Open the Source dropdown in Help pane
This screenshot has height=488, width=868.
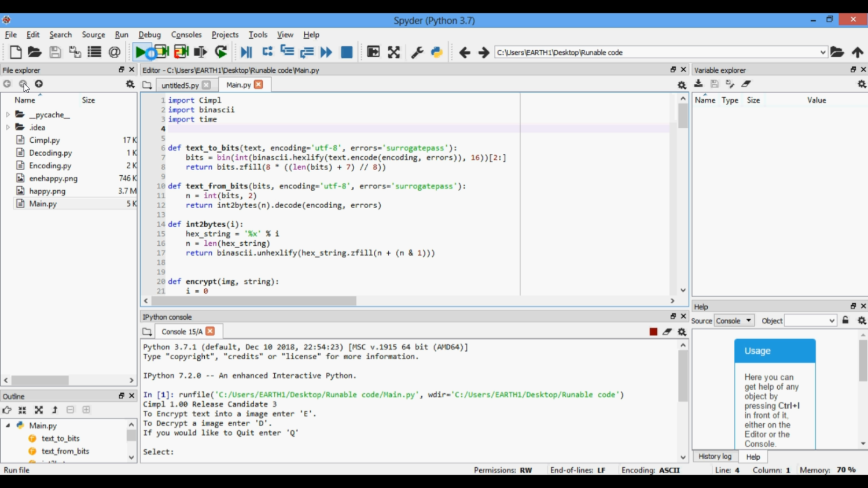click(x=733, y=321)
